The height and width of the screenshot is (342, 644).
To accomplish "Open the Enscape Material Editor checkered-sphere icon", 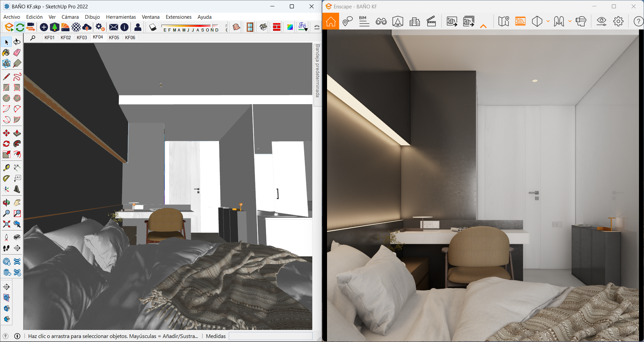I will click(76, 27).
